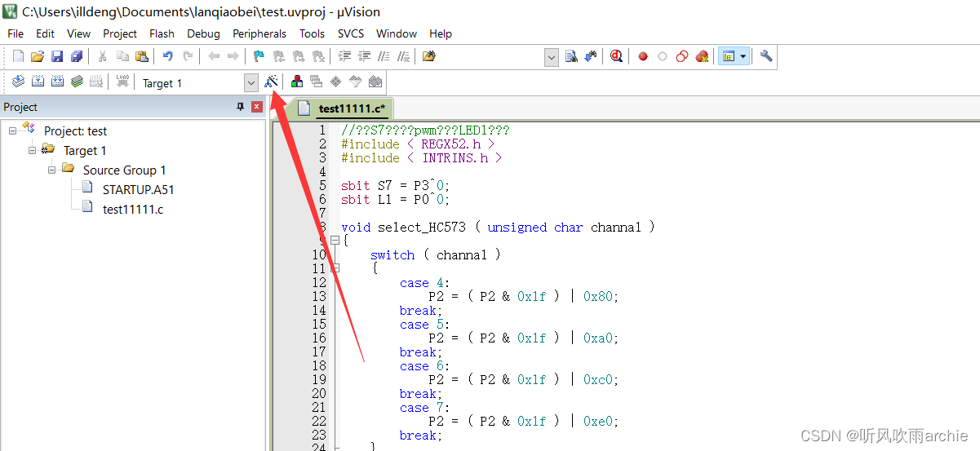Viewport: 980px width, 451px height.
Task: Download to flash with LOAD icon
Action: pos(122,82)
